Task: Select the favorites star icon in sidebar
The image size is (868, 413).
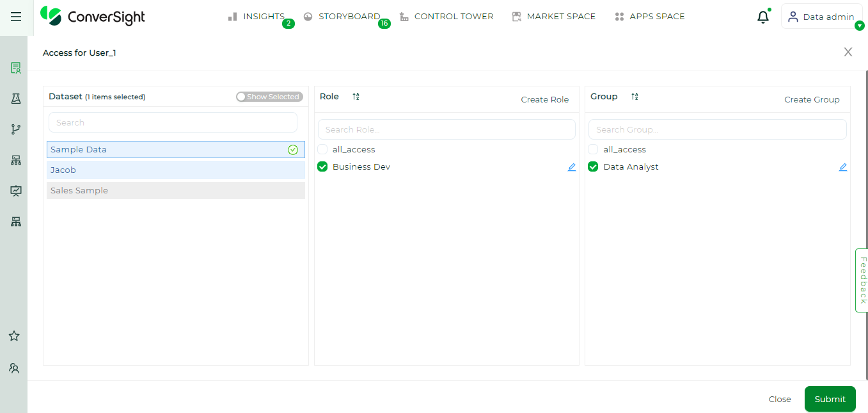Action: coord(15,336)
